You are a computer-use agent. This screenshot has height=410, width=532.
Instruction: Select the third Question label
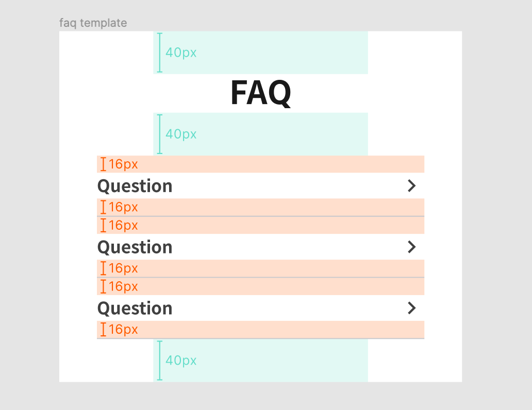coord(135,308)
